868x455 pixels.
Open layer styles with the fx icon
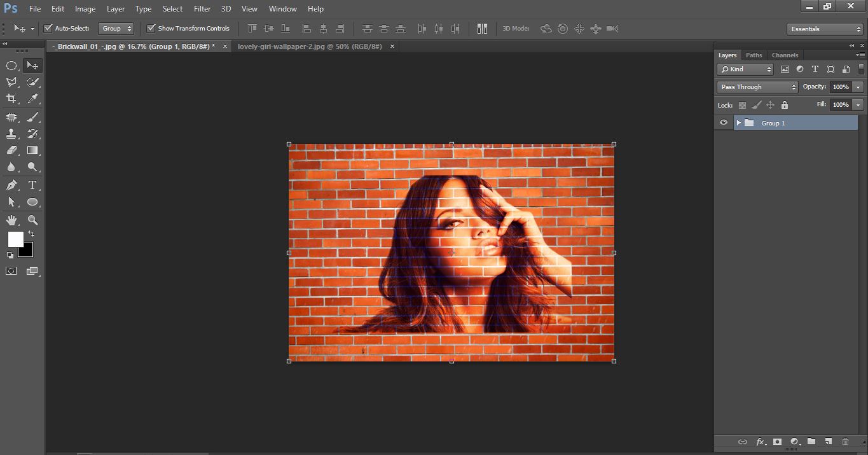(761, 441)
